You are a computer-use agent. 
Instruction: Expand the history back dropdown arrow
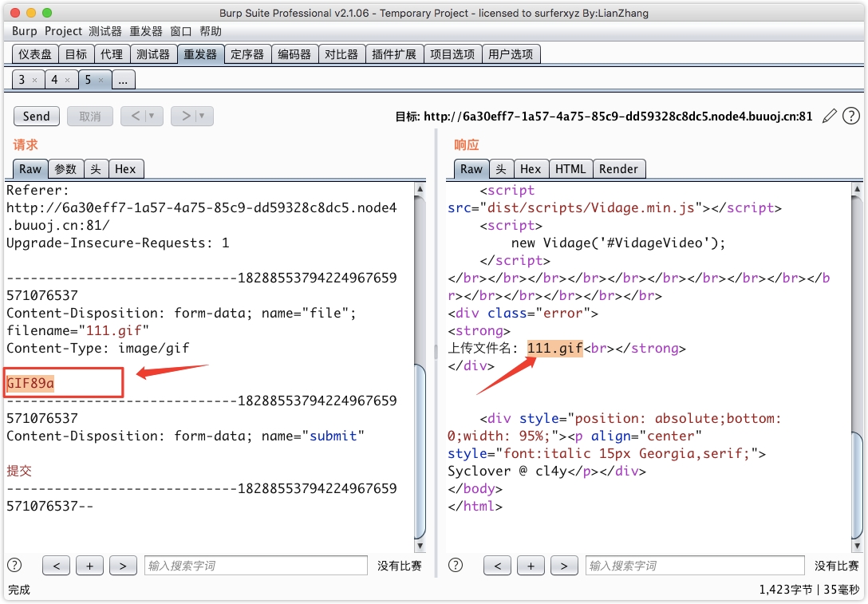[x=152, y=116]
